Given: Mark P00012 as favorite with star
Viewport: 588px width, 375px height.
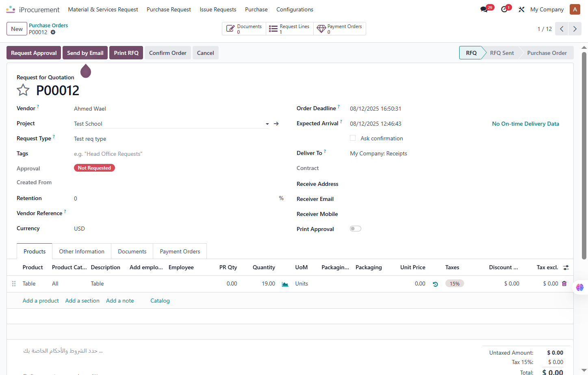Looking at the screenshot, I should [x=23, y=90].
